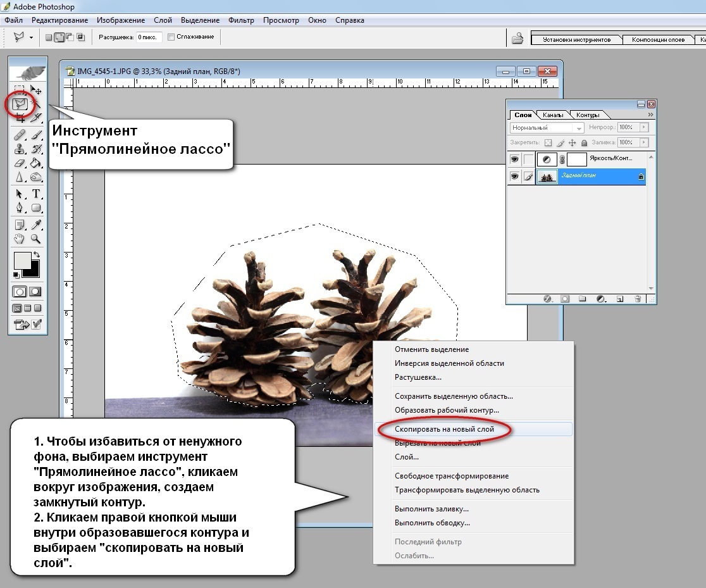Open the Непрозр. opacity slider arrow
The image size is (706, 588).
pyautogui.click(x=644, y=127)
